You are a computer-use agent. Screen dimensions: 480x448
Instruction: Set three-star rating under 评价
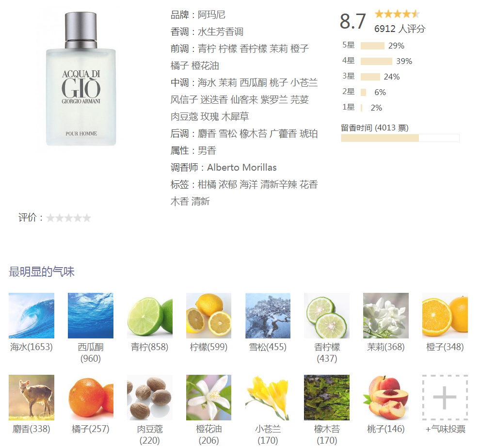(x=69, y=218)
